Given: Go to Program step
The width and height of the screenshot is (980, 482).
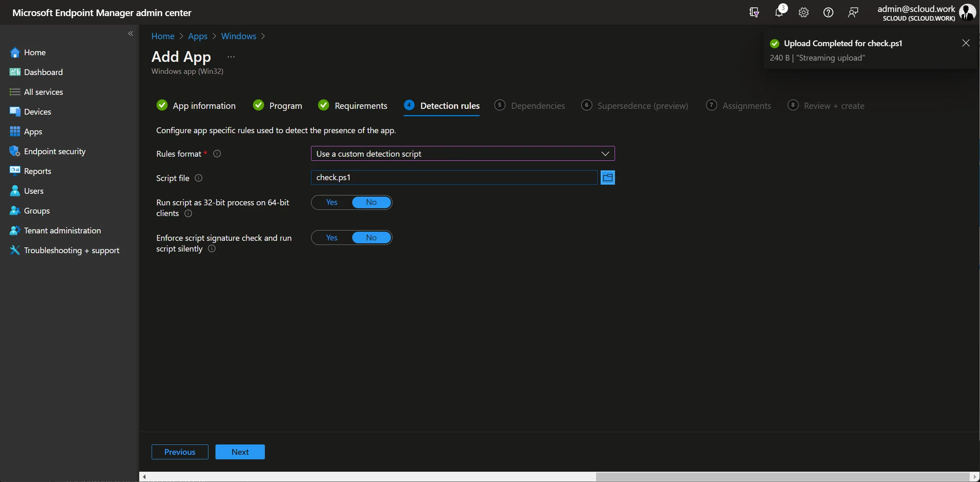Looking at the screenshot, I should click(278, 106).
